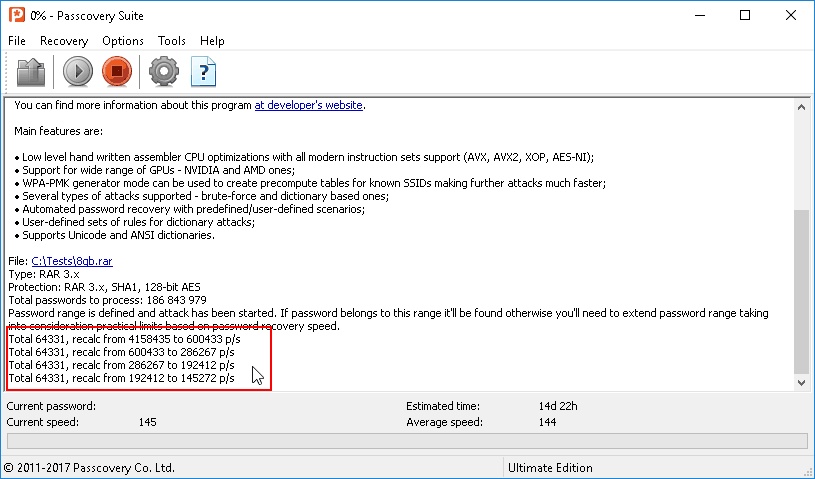Click log line 'recalc from 286267 to 192412 p/s'
Viewport: 815px width, 479px height.
coord(121,365)
